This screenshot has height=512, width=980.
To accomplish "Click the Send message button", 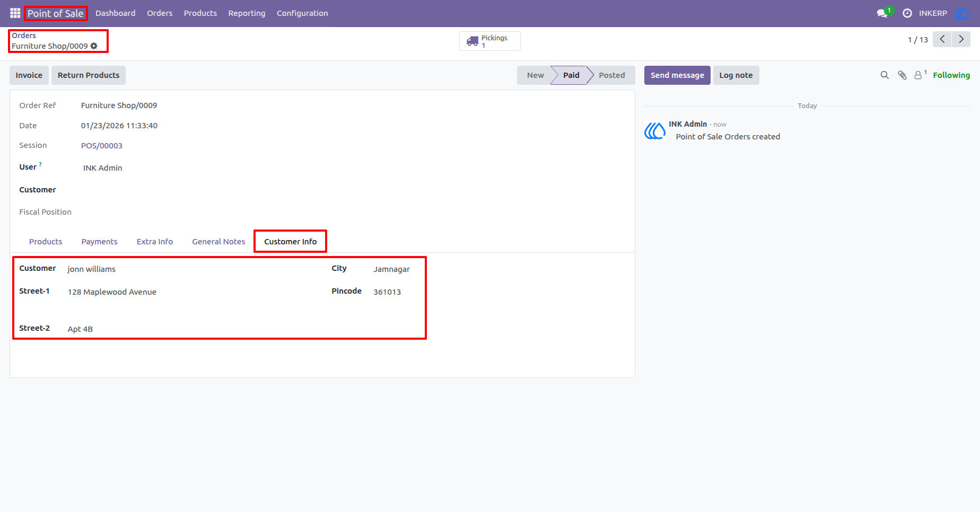I will point(677,75).
